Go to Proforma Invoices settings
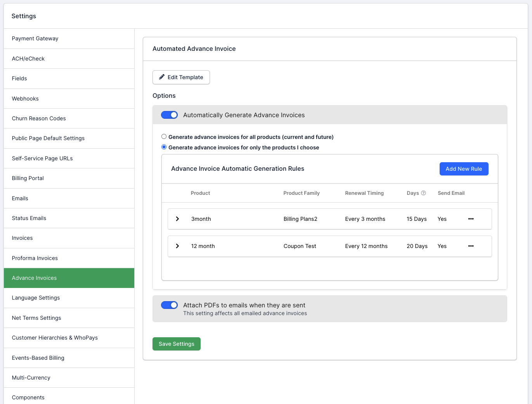 pos(35,258)
